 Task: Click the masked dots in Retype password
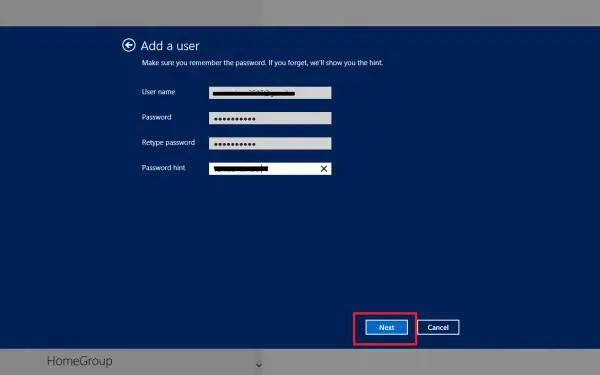pos(235,144)
